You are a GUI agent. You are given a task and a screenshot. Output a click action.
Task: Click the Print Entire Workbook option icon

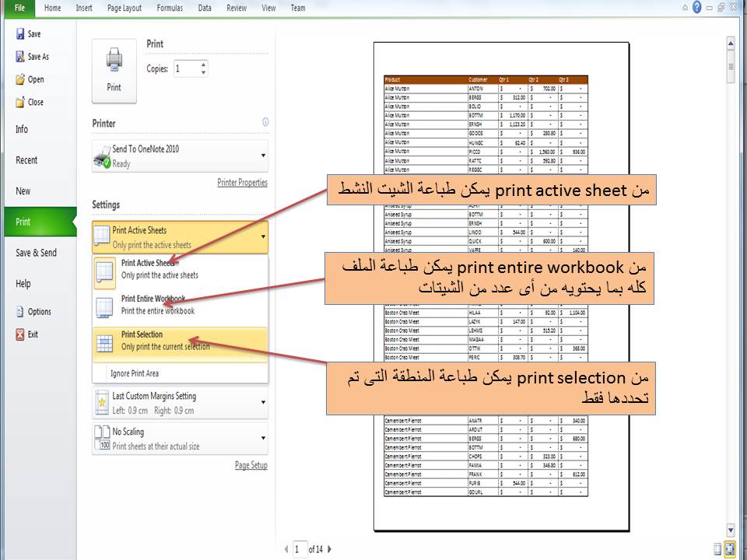(104, 307)
